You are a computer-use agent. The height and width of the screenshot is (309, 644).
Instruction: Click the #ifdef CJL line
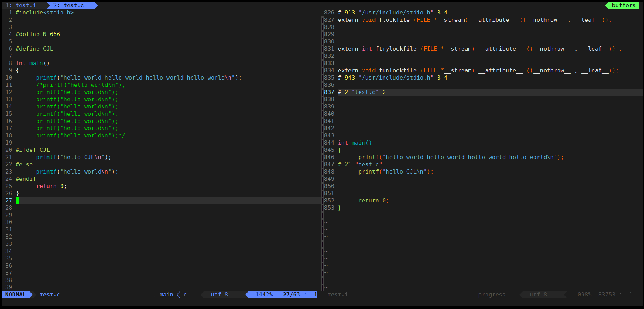coord(33,150)
